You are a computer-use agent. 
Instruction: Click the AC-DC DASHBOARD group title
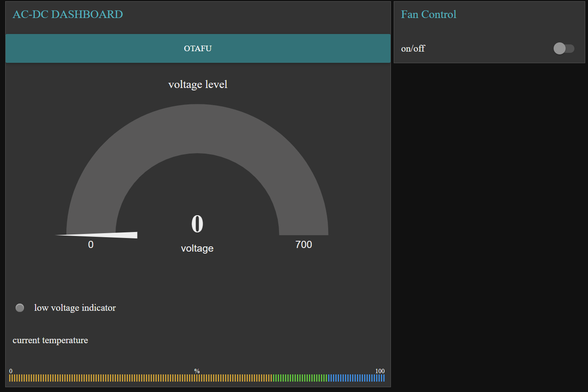pos(68,14)
